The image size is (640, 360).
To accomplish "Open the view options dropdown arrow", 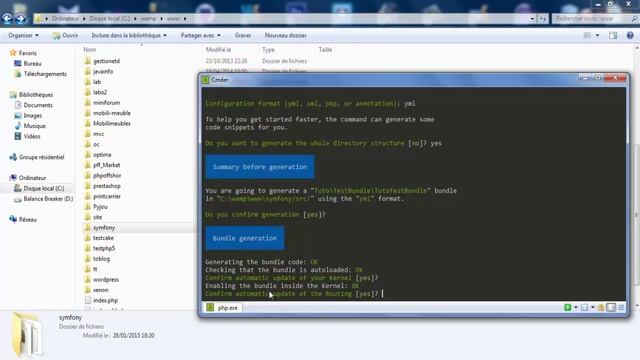I will [598, 36].
